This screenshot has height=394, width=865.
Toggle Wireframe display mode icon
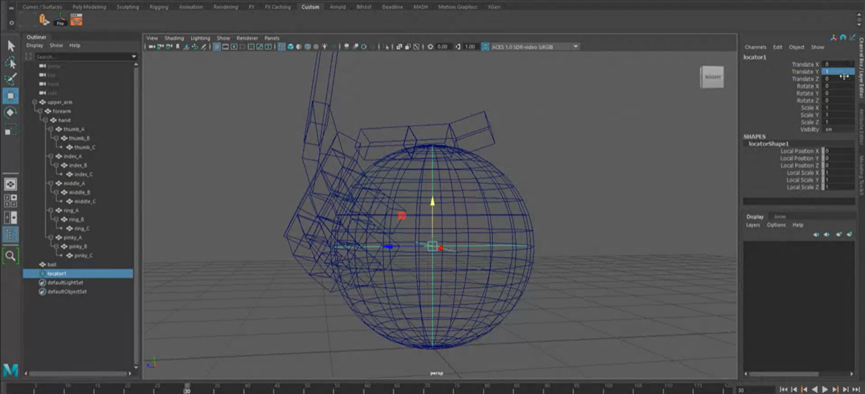click(x=281, y=47)
